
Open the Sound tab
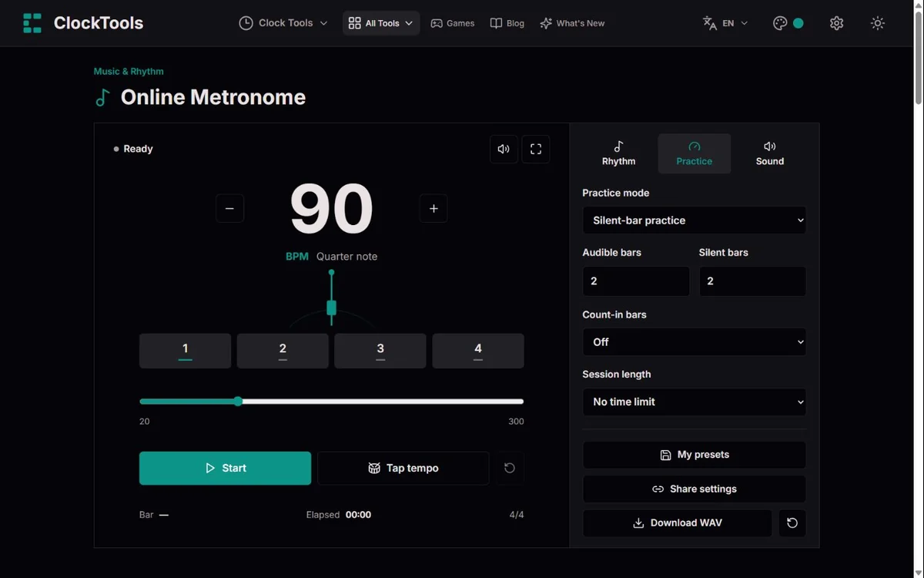point(769,153)
